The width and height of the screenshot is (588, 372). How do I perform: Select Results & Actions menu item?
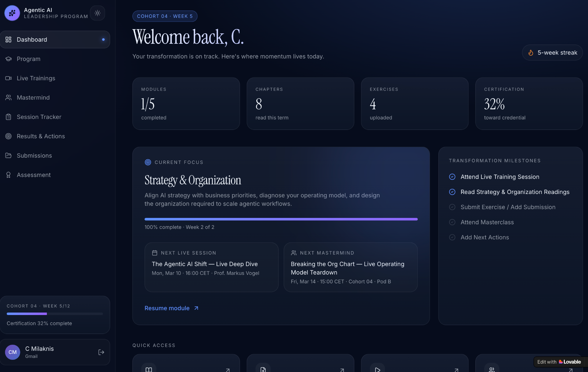[x=55, y=136]
